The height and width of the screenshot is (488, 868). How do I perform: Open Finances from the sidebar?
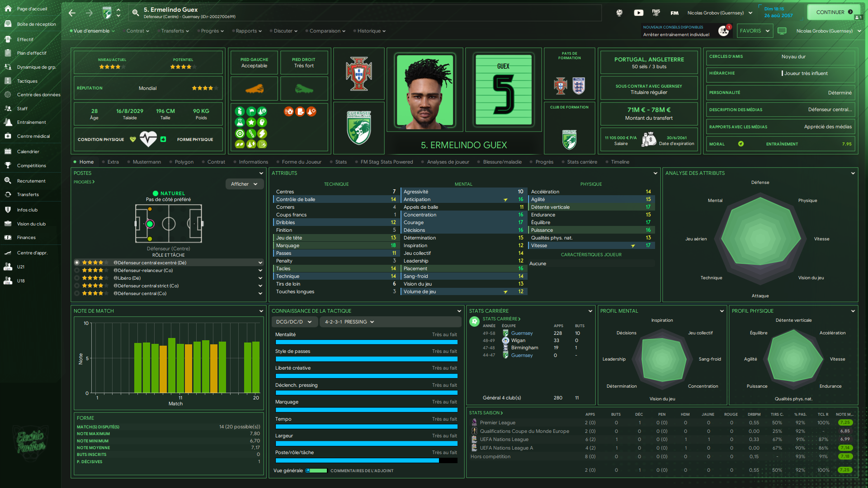[x=26, y=238]
